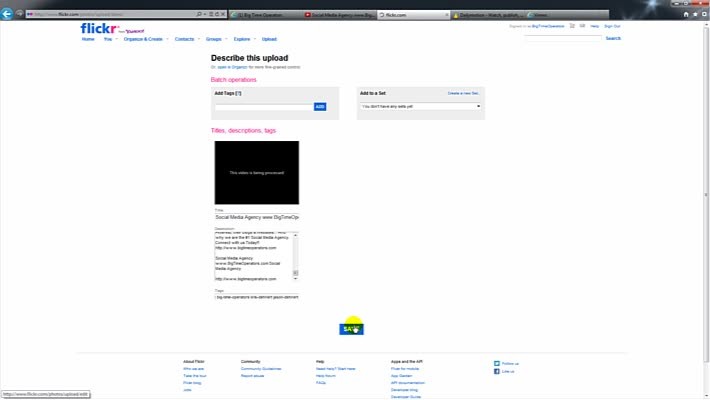Focus the Add Tags input field

(264, 107)
